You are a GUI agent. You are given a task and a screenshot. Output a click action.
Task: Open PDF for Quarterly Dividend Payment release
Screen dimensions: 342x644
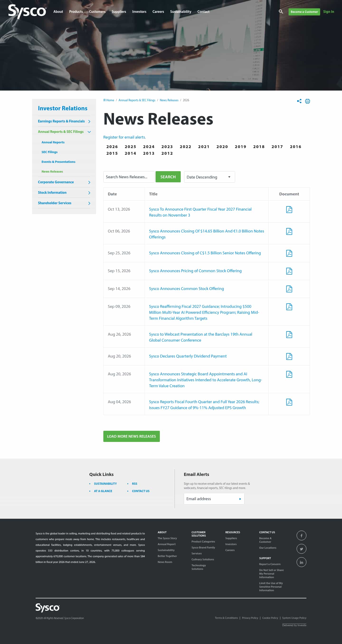[289, 356]
